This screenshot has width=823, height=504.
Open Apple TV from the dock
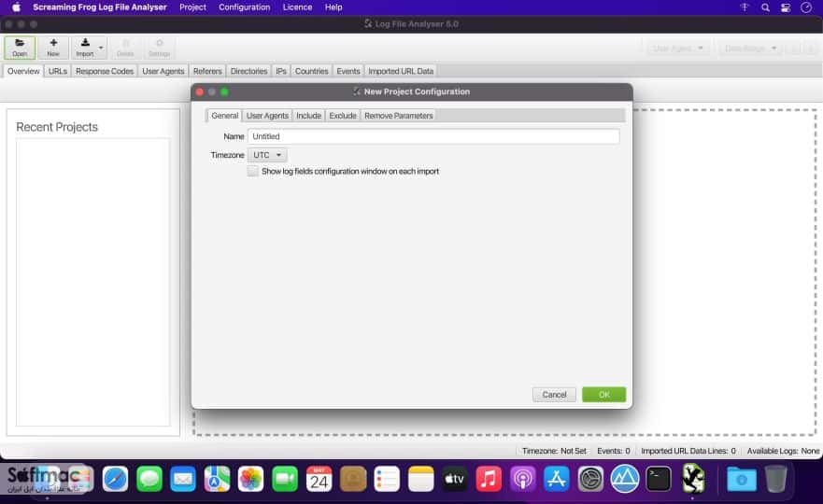(455, 479)
